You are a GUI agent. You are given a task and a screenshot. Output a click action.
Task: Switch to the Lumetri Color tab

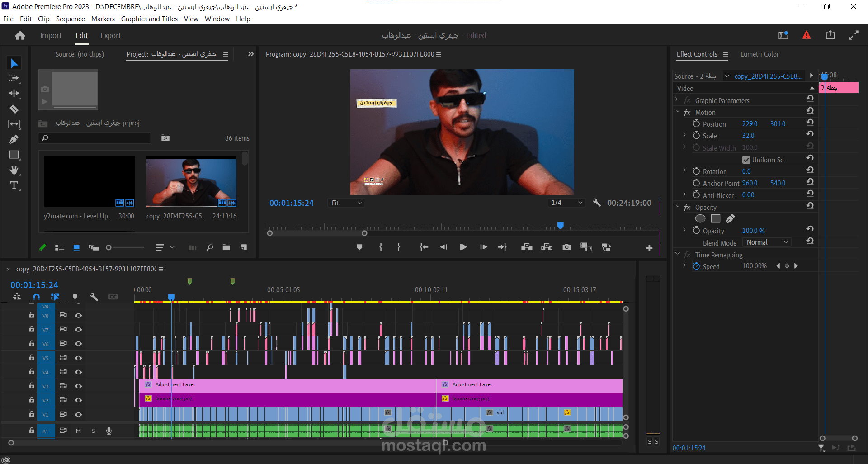759,54
